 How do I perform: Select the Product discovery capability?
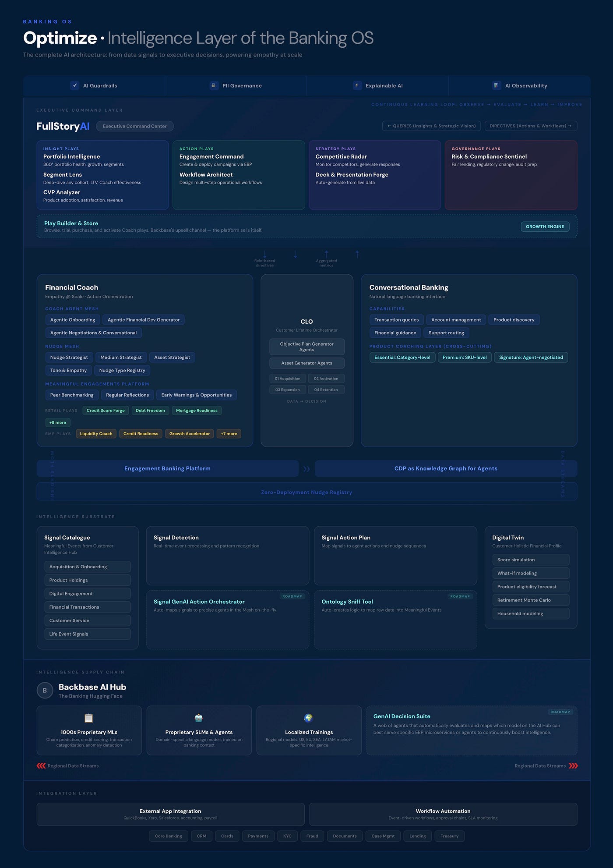[514, 320]
